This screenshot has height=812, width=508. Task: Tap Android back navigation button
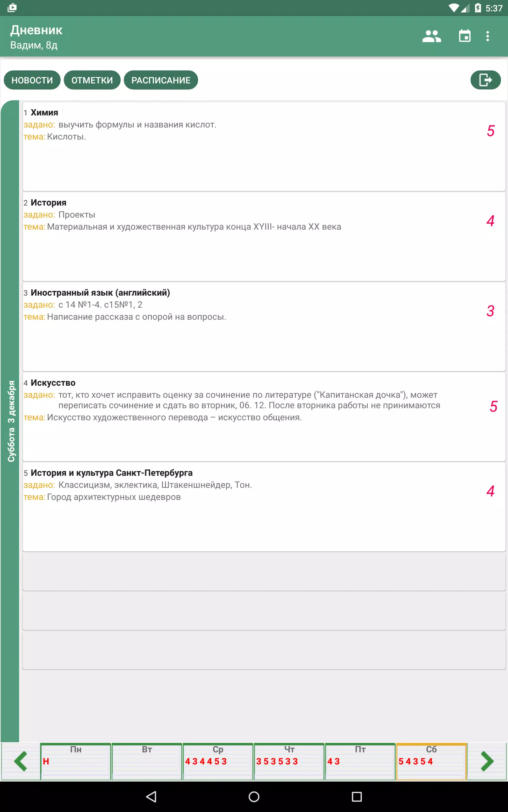(x=151, y=796)
